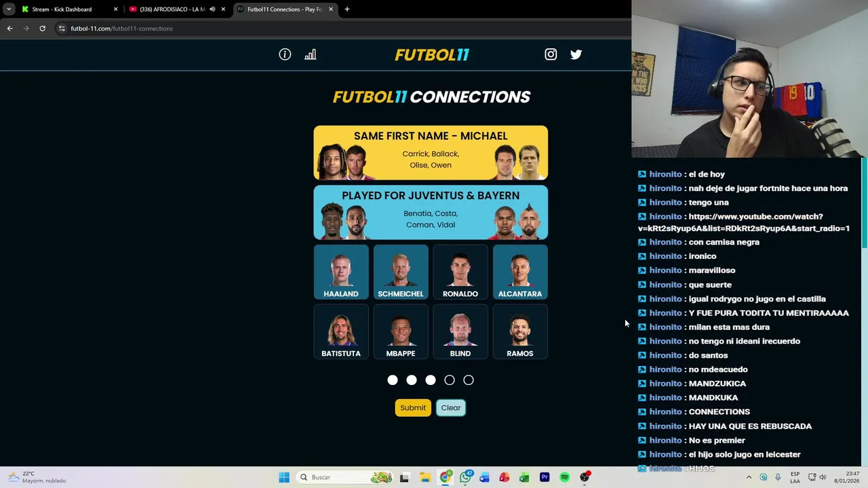
Task: Close the YouTube AFRODISIACO tab
Action: tap(223, 9)
